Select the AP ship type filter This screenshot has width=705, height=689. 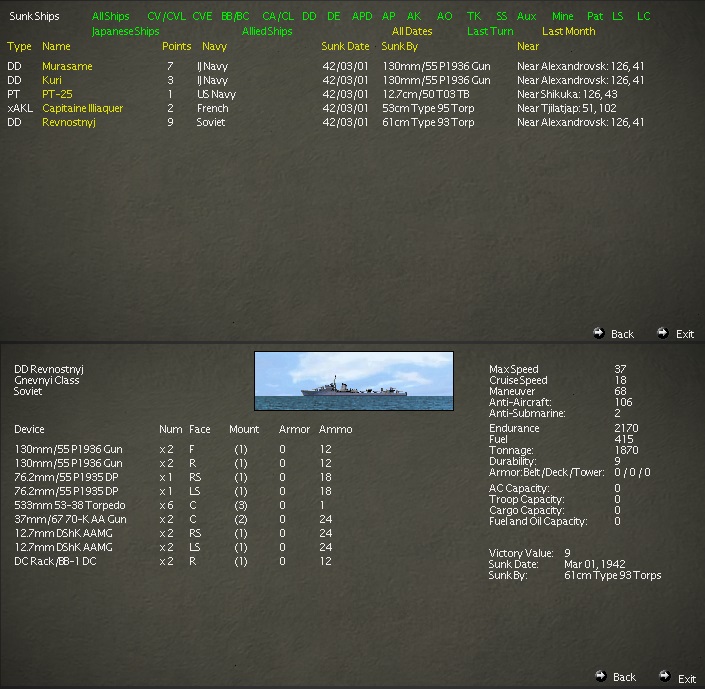(388, 16)
